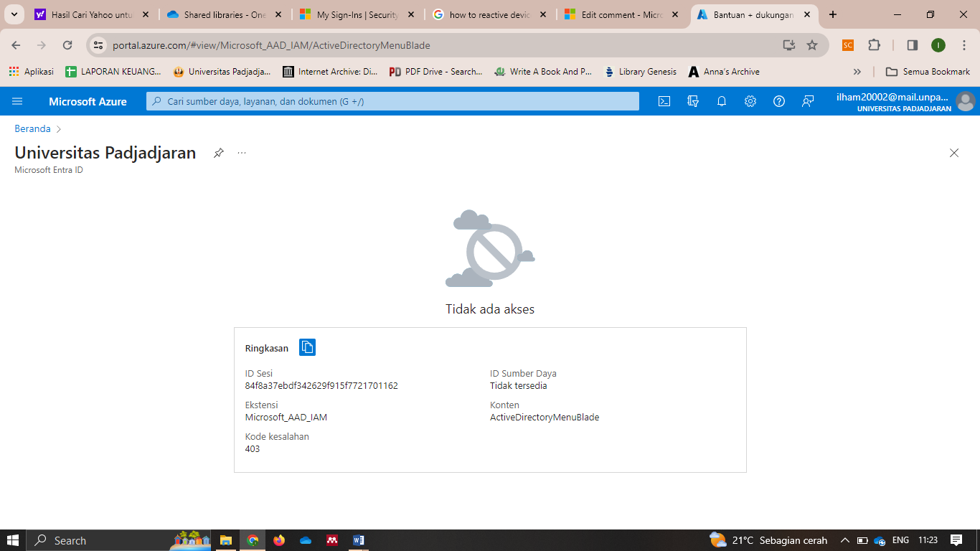Open the Azure portal hamburger menu
The width and height of the screenshot is (980, 551).
tap(17, 101)
